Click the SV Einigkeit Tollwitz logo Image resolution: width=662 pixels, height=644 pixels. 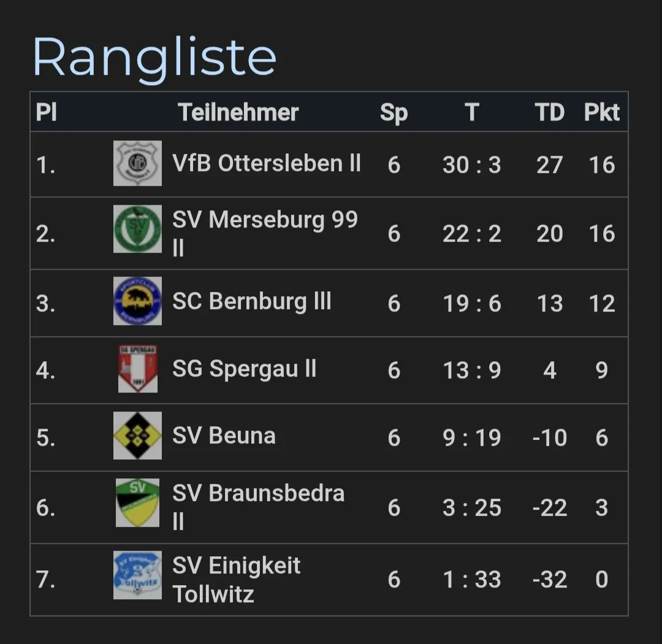point(137,575)
